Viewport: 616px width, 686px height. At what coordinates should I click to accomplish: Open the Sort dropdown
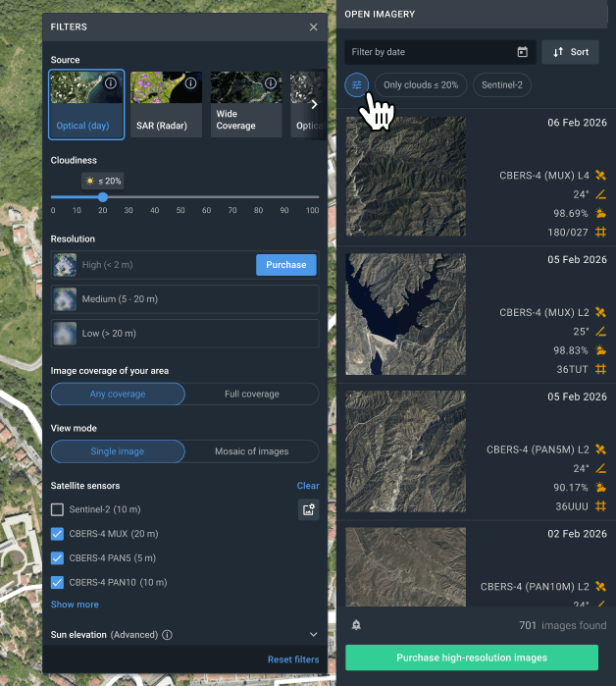(x=570, y=52)
